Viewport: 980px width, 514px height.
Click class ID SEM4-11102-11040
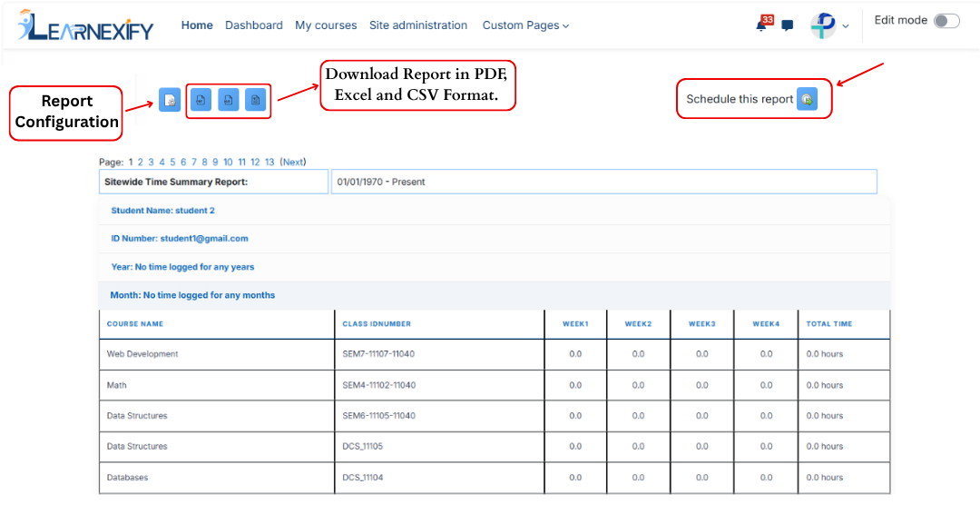(378, 385)
